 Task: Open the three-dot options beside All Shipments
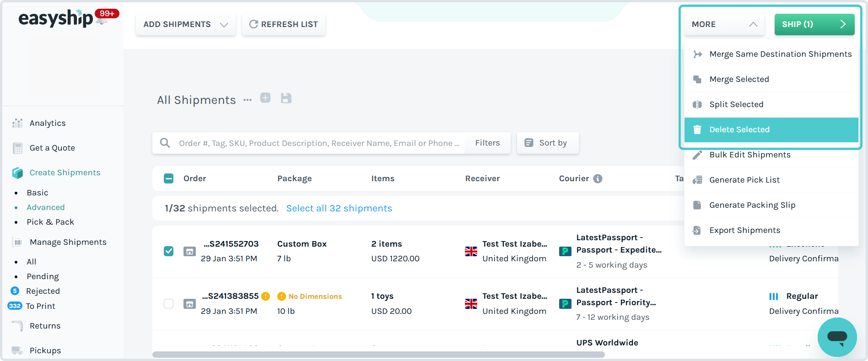coord(248,100)
